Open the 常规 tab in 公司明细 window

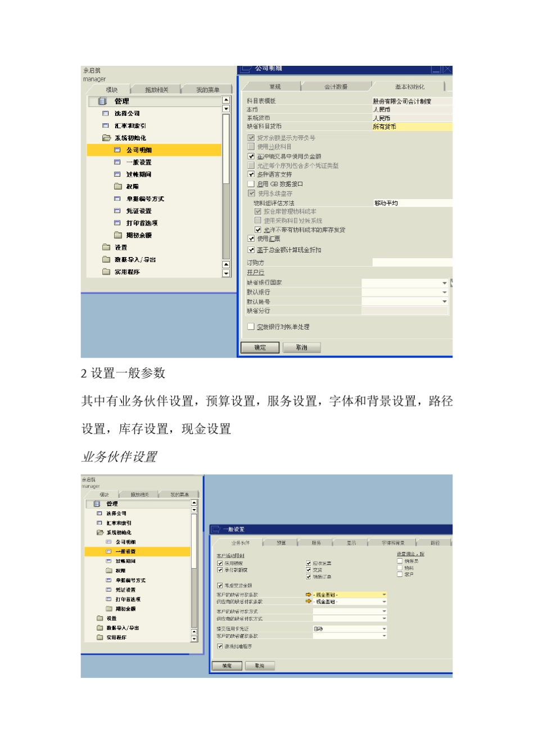point(274,87)
